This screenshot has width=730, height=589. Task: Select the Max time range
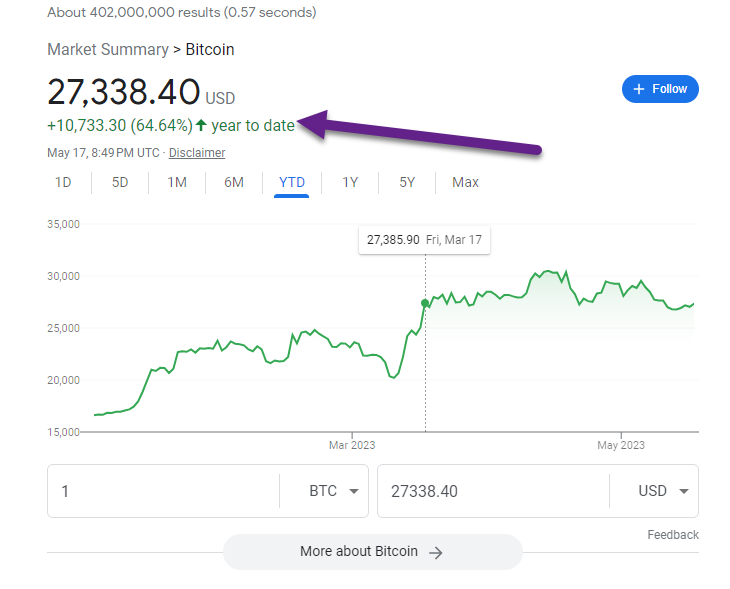(x=465, y=182)
